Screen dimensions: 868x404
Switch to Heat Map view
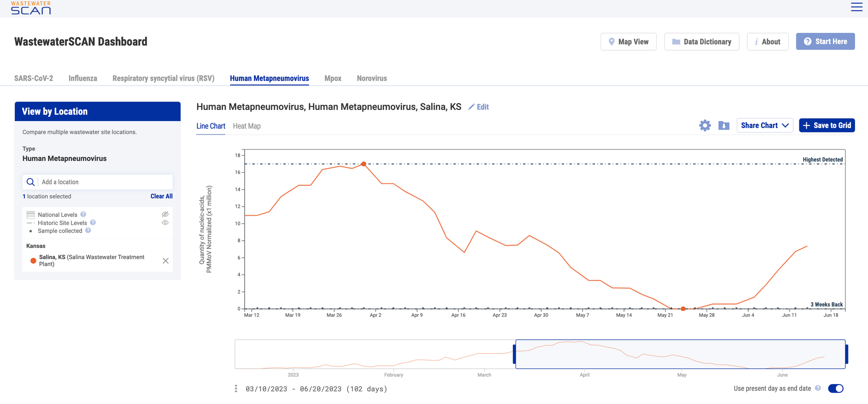[x=247, y=126]
